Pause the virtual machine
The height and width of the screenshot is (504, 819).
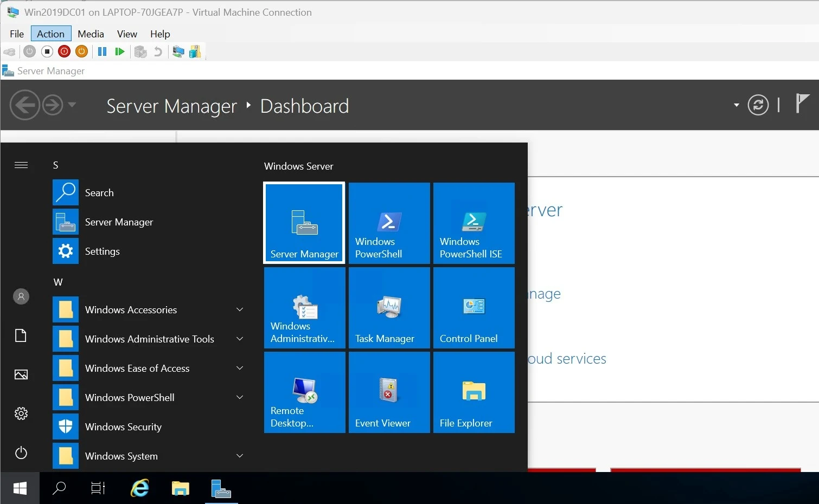pyautogui.click(x=102, y=51)
